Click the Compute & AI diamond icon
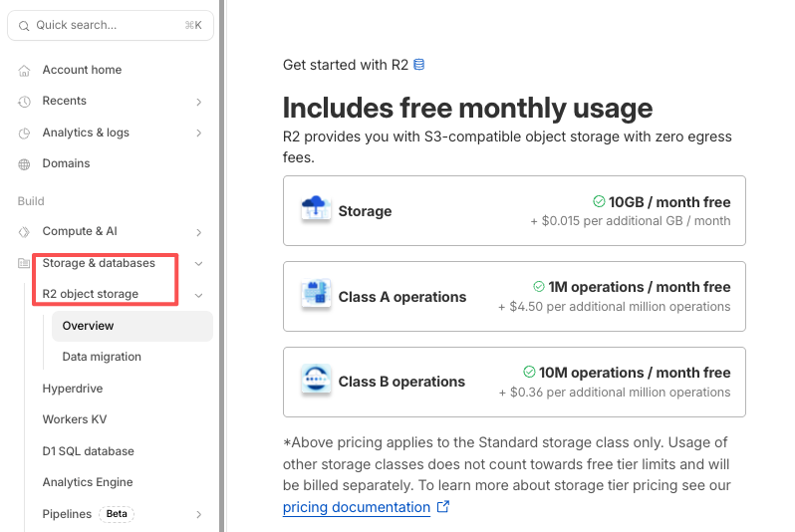 tap(24, 232)
